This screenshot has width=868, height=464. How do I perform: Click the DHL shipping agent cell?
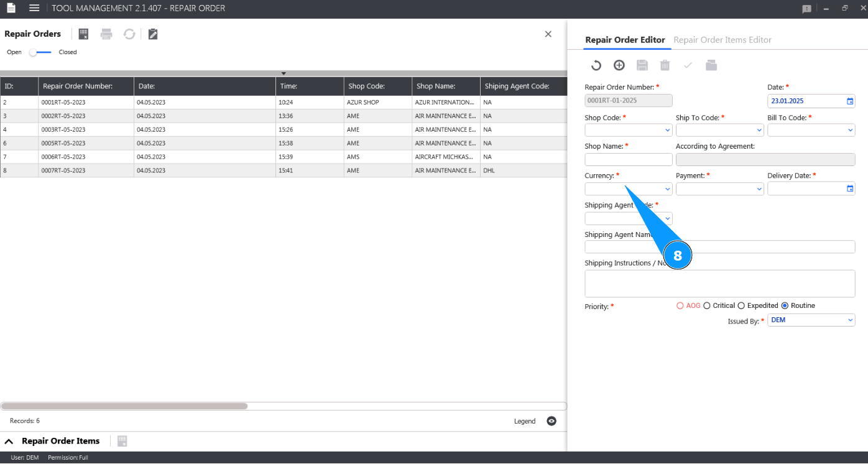pyautogui.click(x=524, y=171)
